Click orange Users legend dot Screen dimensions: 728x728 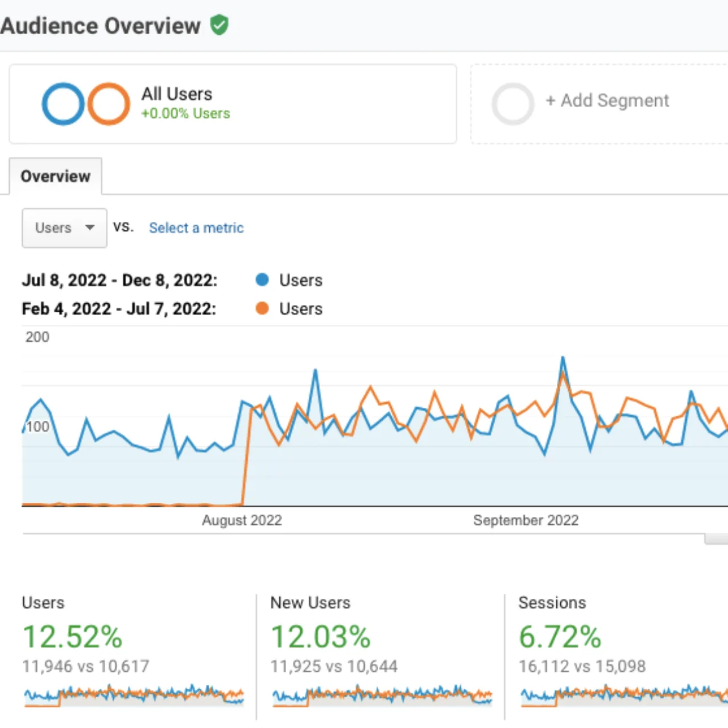pos(262,308)
